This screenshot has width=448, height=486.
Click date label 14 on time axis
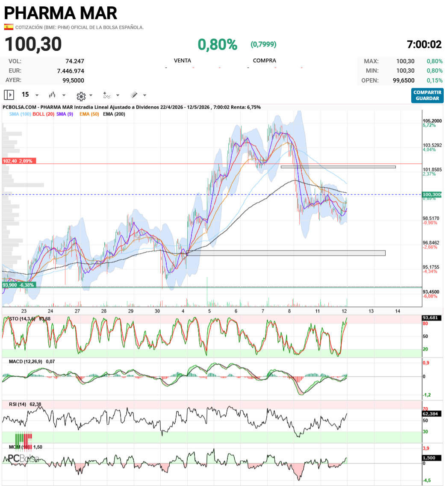(x=398, y=311)
